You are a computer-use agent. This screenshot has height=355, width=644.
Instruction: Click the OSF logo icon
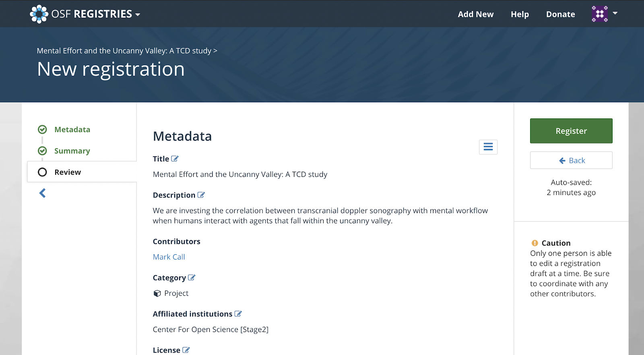tap(39, 14)
